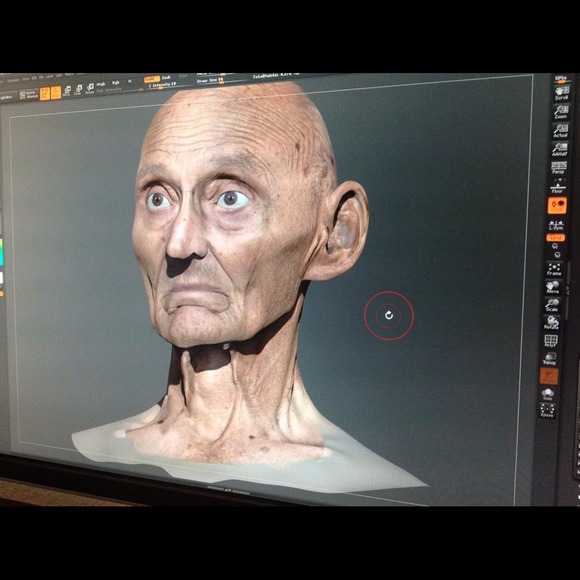
Task: Click the Draw Size slider
Action: click(x=210, y=80)
